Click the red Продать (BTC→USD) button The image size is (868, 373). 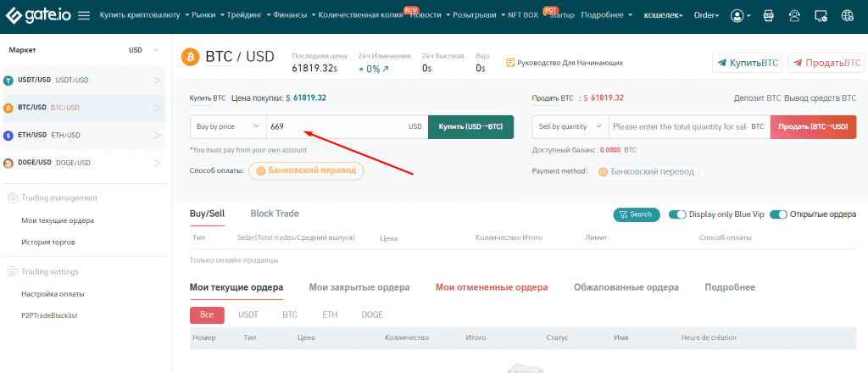813,126
